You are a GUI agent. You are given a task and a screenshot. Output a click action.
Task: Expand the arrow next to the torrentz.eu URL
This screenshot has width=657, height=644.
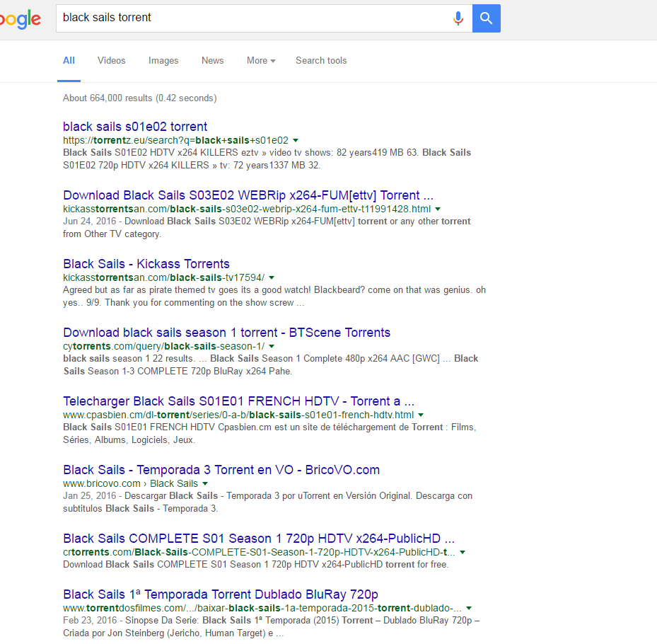click(296, 140)
